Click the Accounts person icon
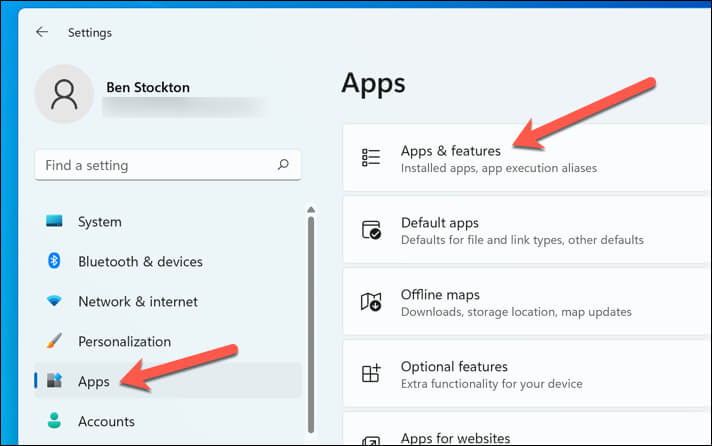712x446 pixels. point(55,421)
